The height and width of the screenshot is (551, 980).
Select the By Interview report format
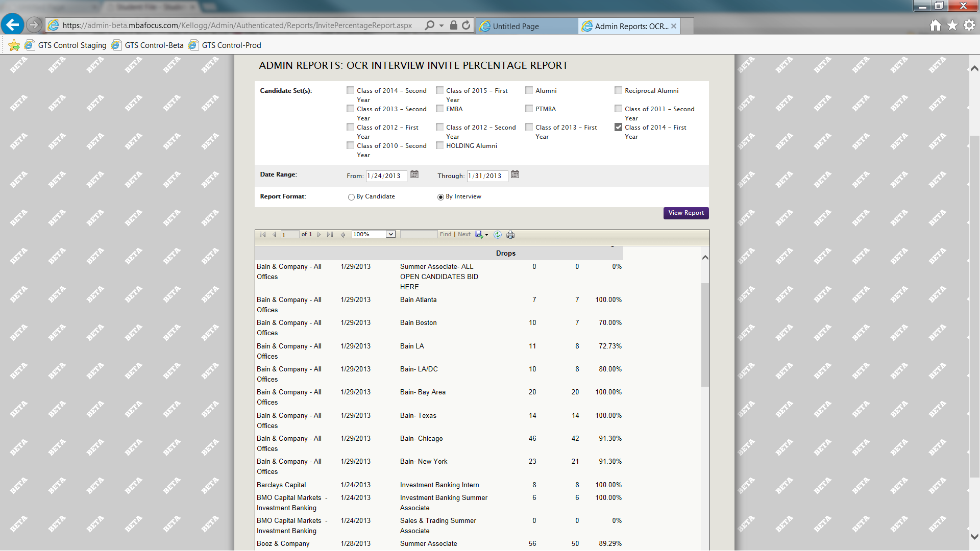[x=440, y=197]
